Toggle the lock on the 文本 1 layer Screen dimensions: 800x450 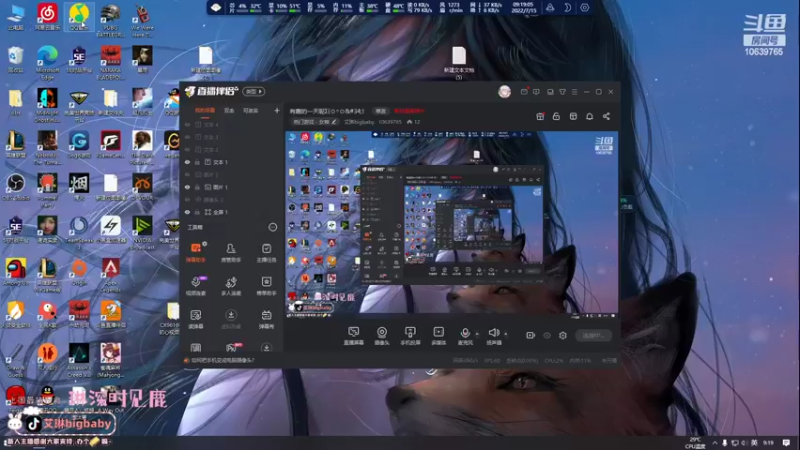click(197, 162)
